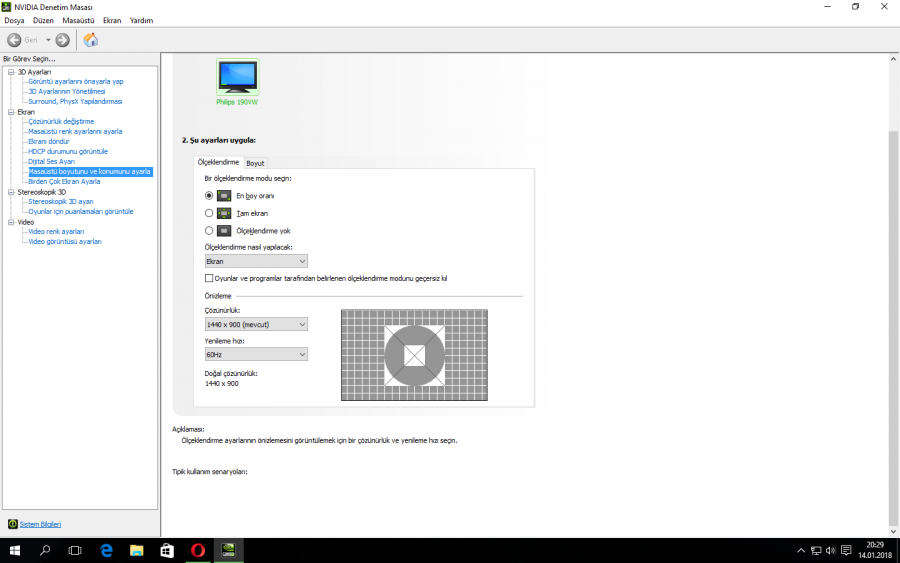
Task: Open 'Görüntü ayarlarını önayarla yap' task
Action: tap(76, 81)
